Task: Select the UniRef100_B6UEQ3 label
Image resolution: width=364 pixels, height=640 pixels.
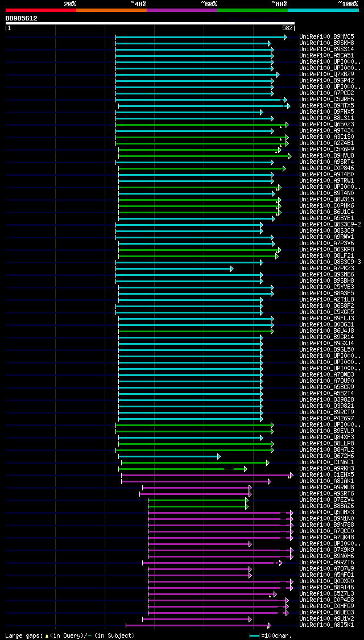Action: (326, 613)
